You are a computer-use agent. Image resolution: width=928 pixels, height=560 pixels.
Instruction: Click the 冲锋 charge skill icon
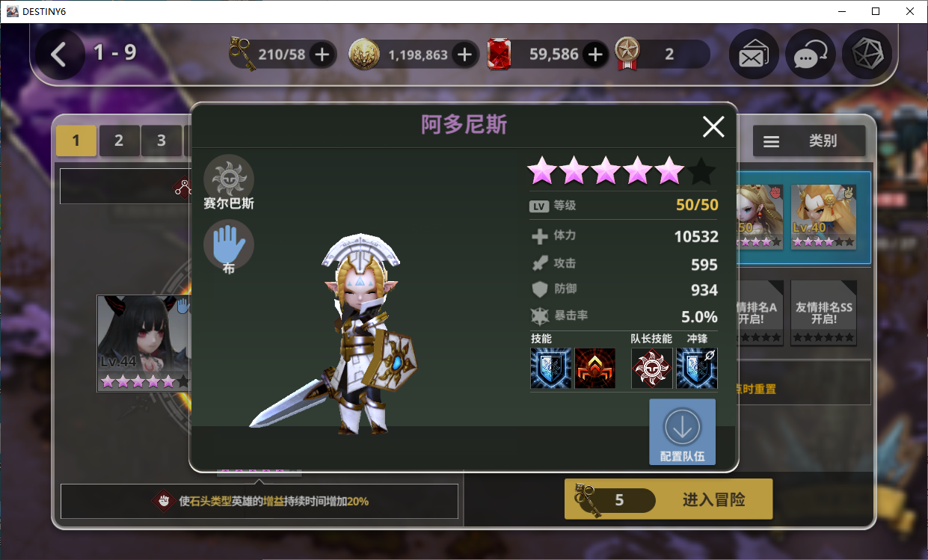697,369
